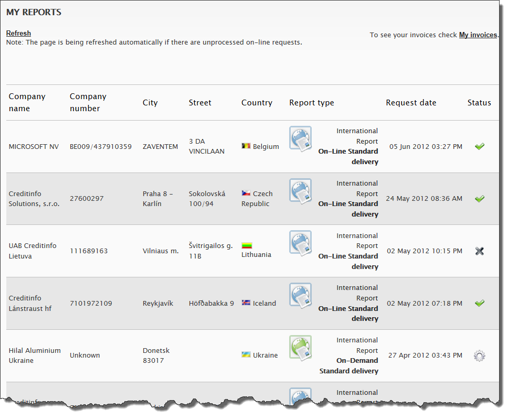Click the Company name column header
This screenshot has height=420, width=508.
pyautogui.click(x=27, y=102)
